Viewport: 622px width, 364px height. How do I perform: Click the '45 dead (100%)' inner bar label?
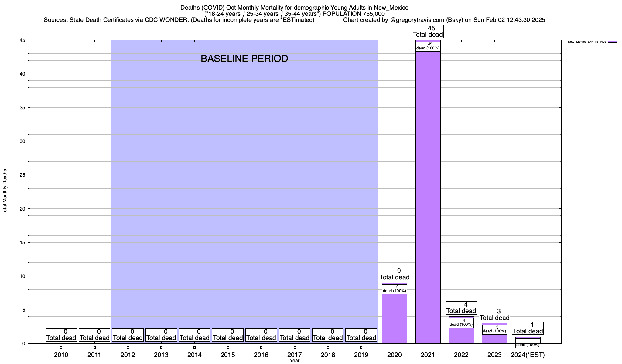(428, 46)
